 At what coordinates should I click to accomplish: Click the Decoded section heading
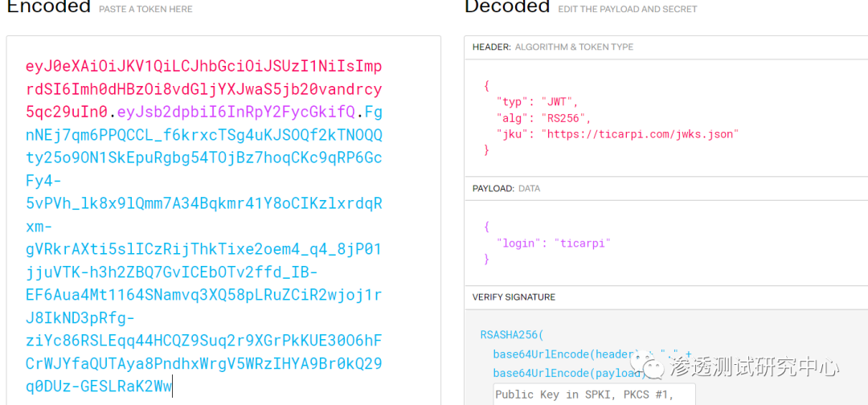pyautogui.click(x=506, y=7)
